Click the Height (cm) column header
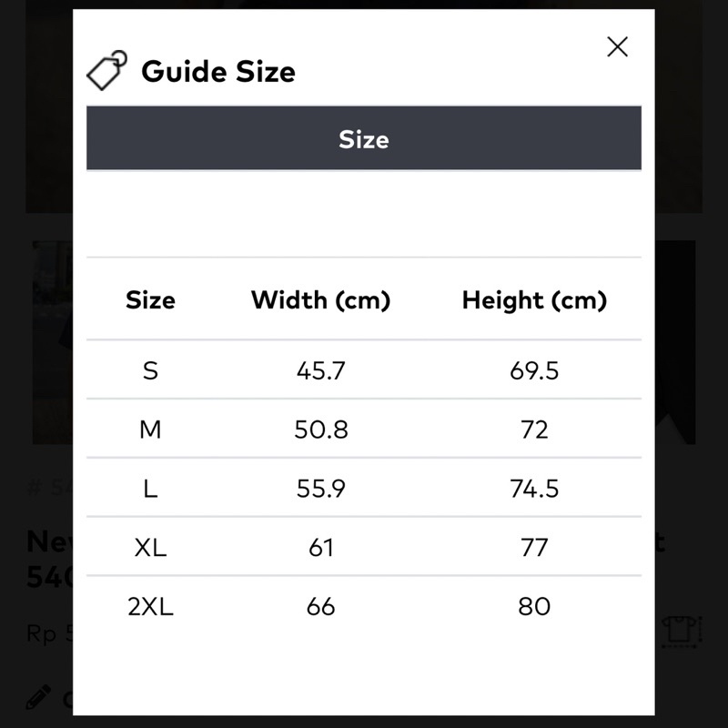The image size is (728, 728). pyautogui.click(x=534, y=299)
